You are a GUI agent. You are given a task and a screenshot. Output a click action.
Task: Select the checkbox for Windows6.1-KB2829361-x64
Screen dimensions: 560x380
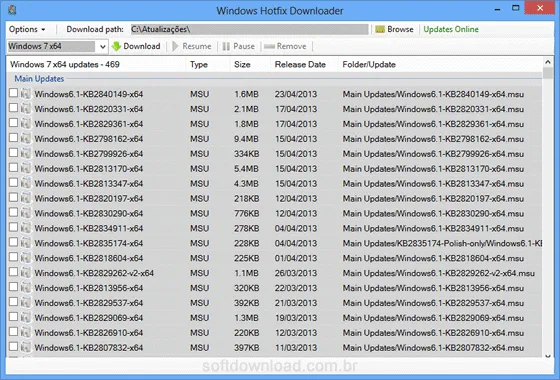(14, 123)
